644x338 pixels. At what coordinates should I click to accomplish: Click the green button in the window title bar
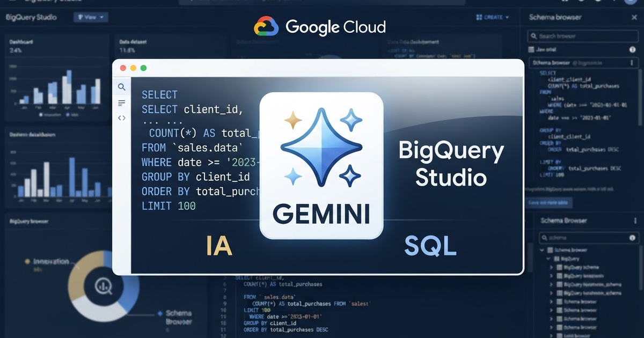[143, 68]
